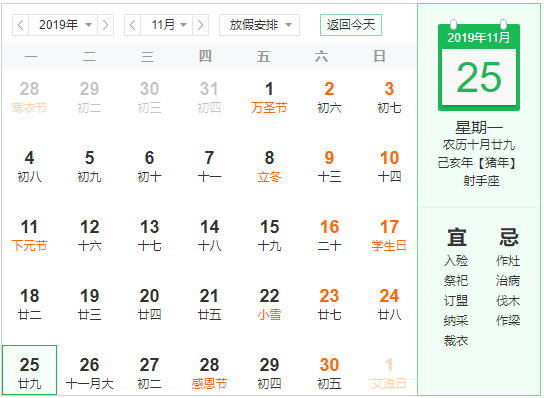Select November 1 万圣节

point(269,98)
